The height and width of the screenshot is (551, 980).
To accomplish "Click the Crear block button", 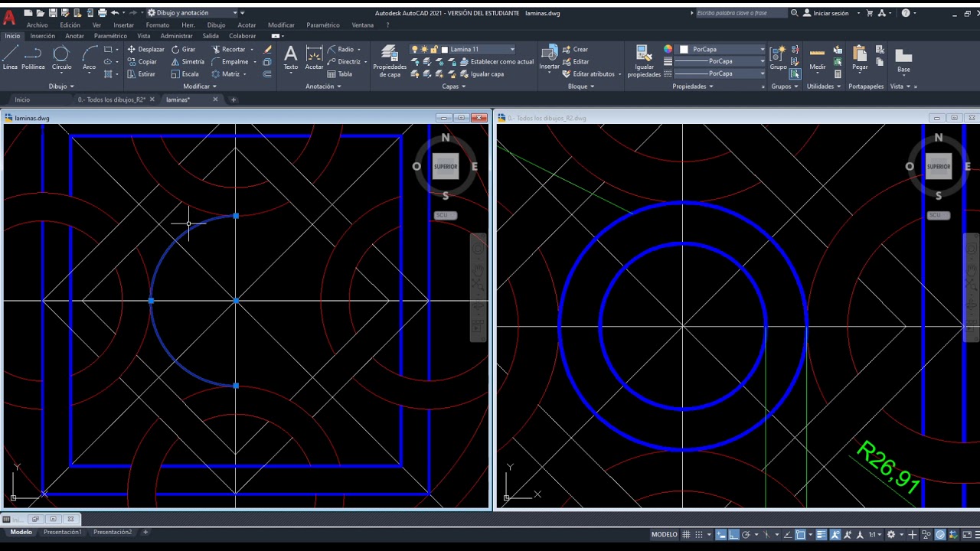I will (576, 49).
